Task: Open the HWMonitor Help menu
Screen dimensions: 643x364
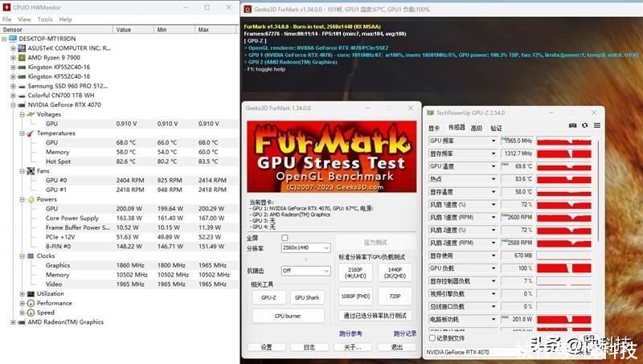Action: pos(65,19)
